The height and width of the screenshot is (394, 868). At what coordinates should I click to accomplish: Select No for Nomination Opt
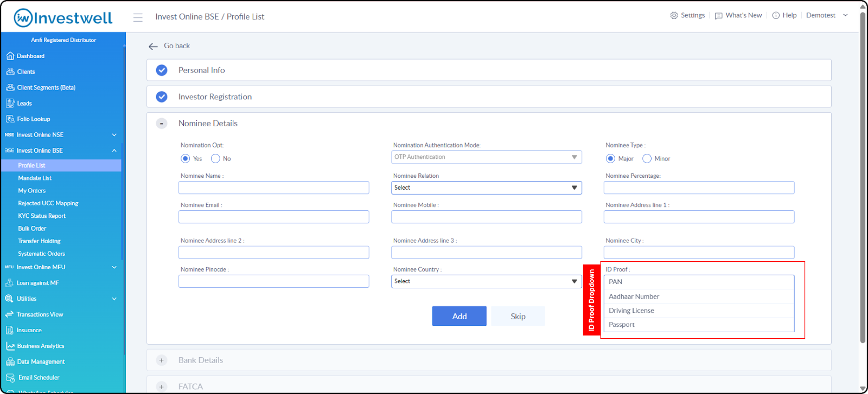215,158
